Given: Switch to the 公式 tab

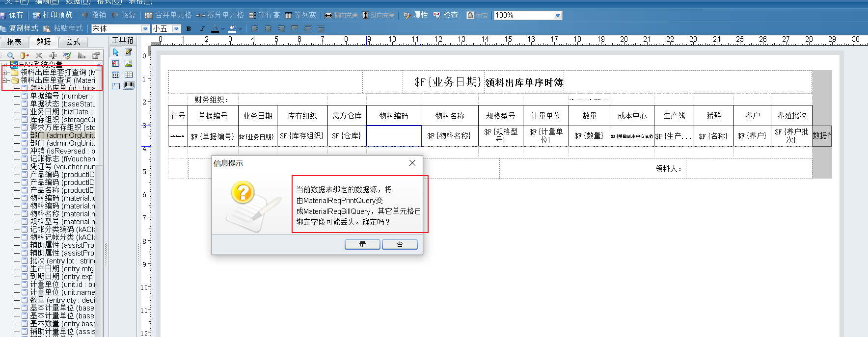Looking at the screenshot, I should point(73,42).
